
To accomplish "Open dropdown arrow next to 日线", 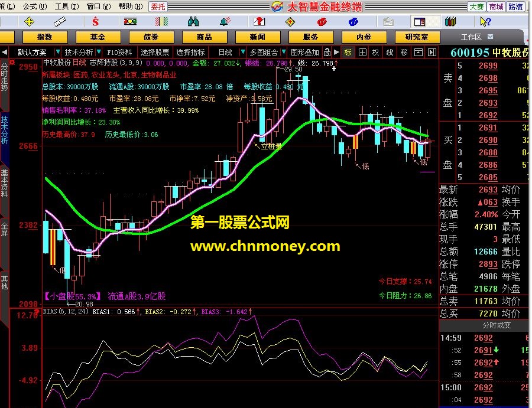I will [242, 52].
